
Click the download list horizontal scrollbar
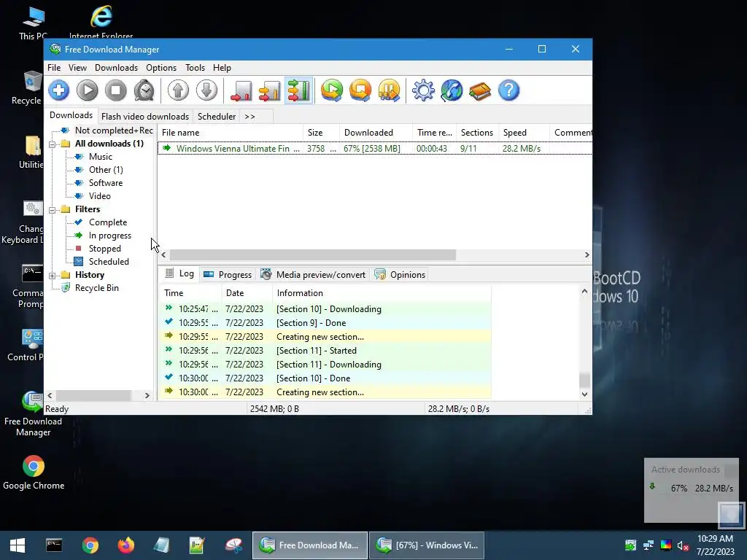point(312,254)
